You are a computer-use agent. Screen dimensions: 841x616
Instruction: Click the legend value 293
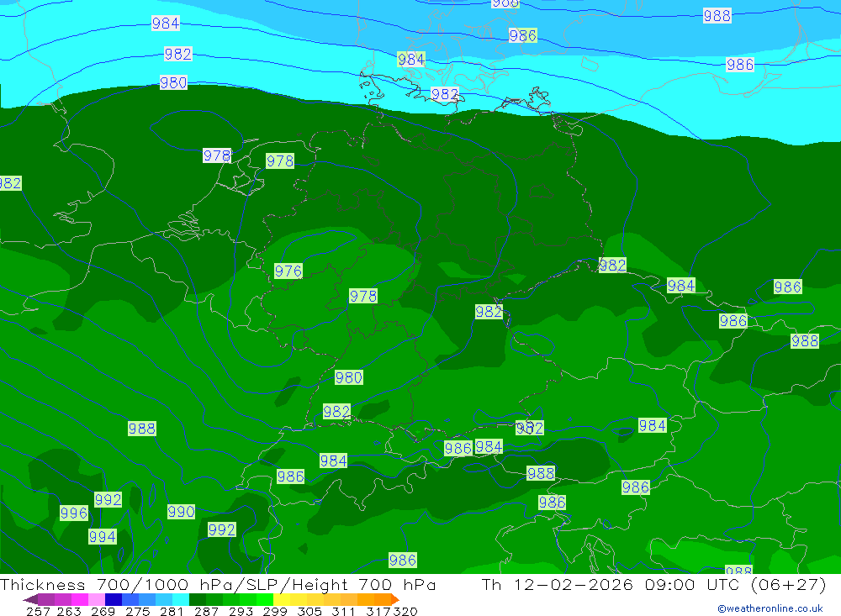(240, 611)
